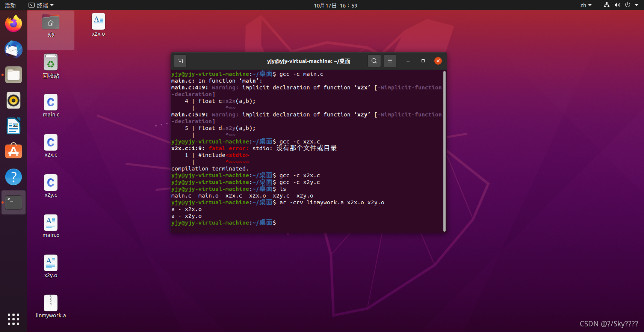The height and width of the screenshot is (332, 644).
Task: Launch LibreOffice Writer from the dock
Action: click(x=14, y=126)
